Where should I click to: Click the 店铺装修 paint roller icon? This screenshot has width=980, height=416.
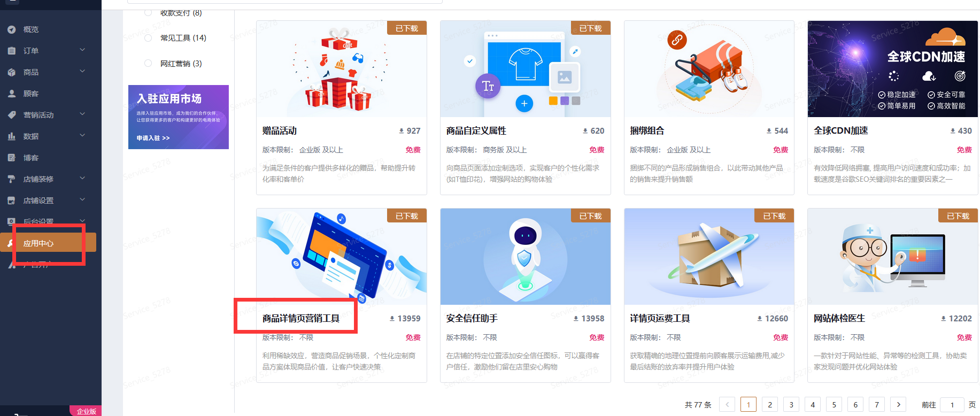point(12,179)
